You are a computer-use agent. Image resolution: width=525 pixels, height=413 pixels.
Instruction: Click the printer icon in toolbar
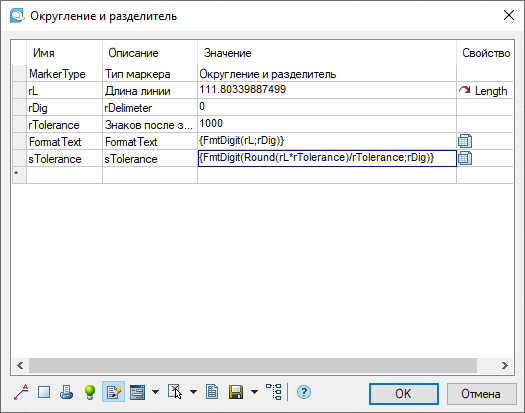[x=66, y=392]
